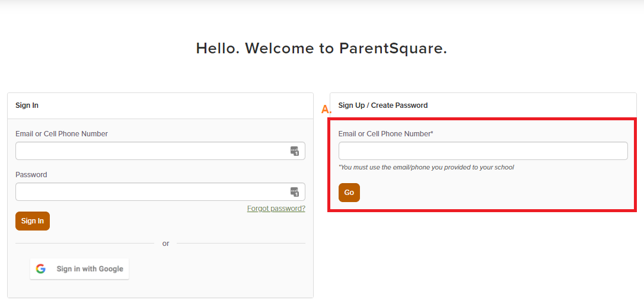Click the password manager icon in Sign In email field

pyautogui.click(x=295, y=151)
